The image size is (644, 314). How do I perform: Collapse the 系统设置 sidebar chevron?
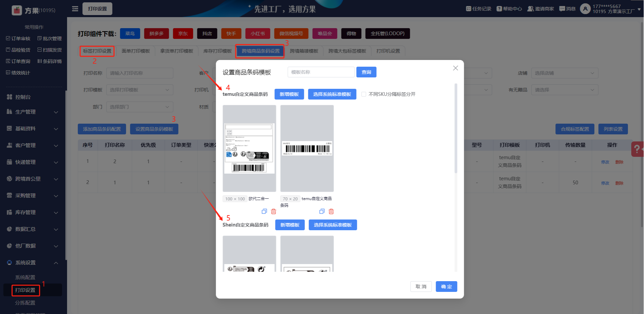click(56, 263)
